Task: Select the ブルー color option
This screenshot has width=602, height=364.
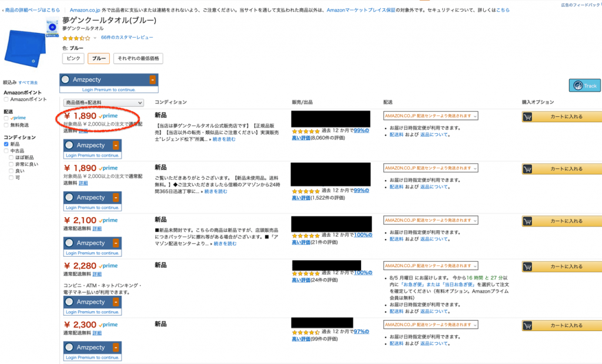Action: coord(99,58)
